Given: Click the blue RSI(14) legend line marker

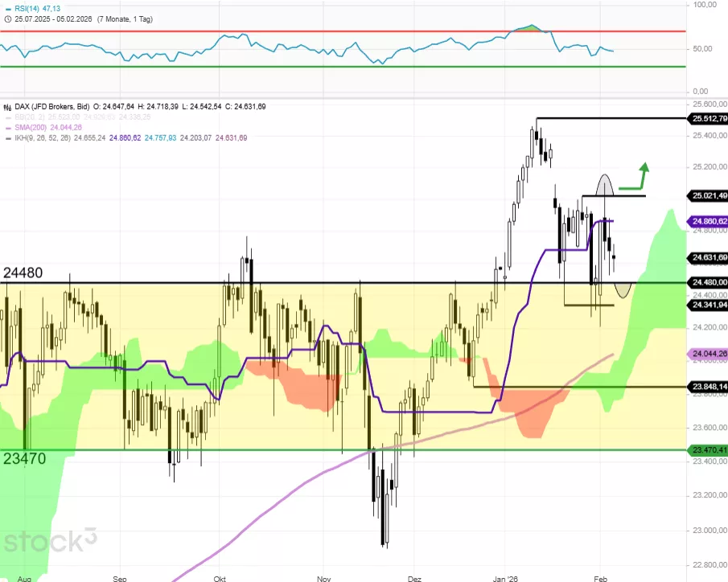Looking at the screenshot, I should (x=6, y=7).
